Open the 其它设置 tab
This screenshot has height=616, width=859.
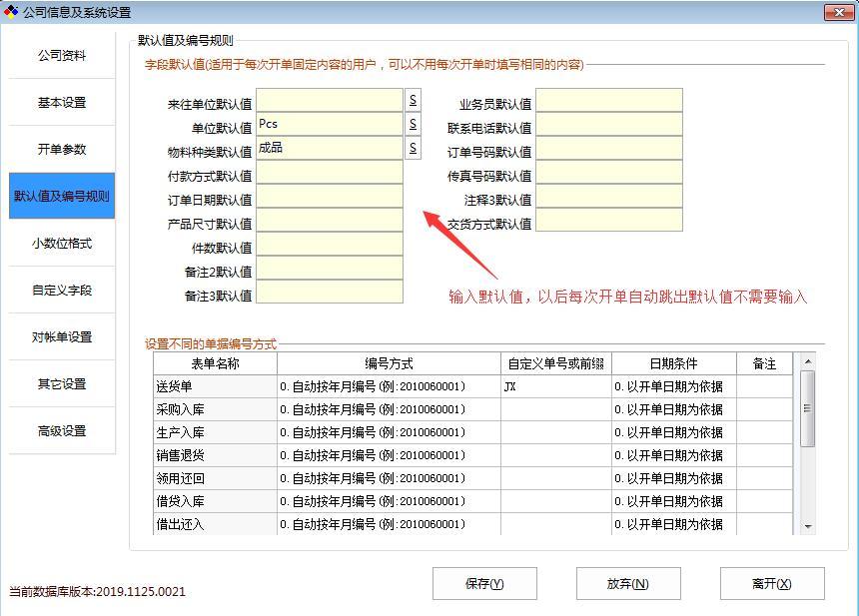pyautogui.click(x=62, y=383)
